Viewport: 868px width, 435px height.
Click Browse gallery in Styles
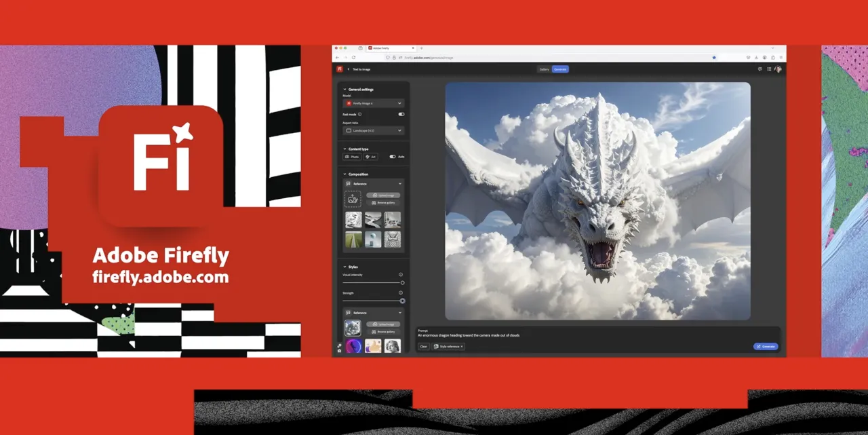tap(383, 332)
